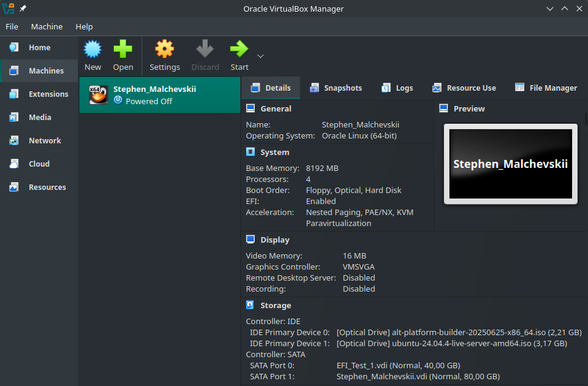Open the Media sidebar section

(39, 118)
